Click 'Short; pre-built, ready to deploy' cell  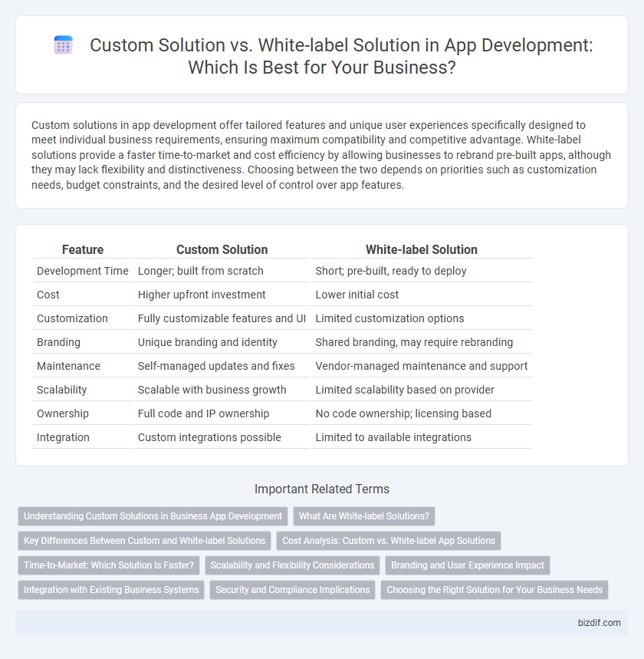pos(422,271)
